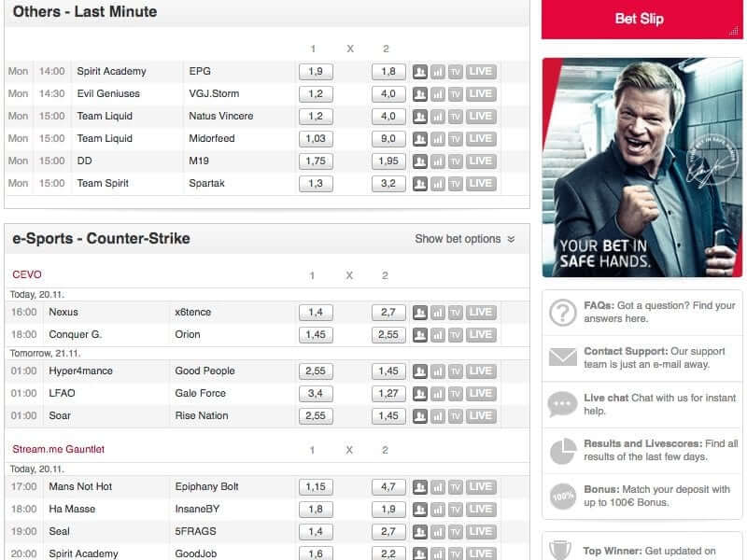The image size is (747, 560).
Task: View statistics icon for Ha Masse vs InsaneBY
Action: pyautogui.click(x=438, y=509)
